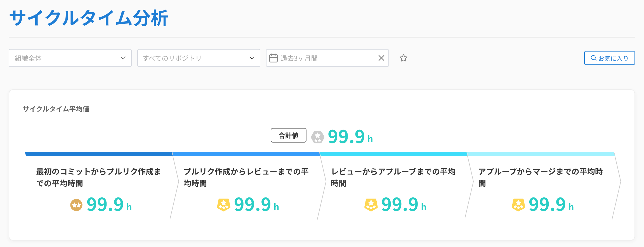The image size is (644, 247).
Task: Click レビューからアプルーブまでの平均時間 label
Action: point(393,177)
